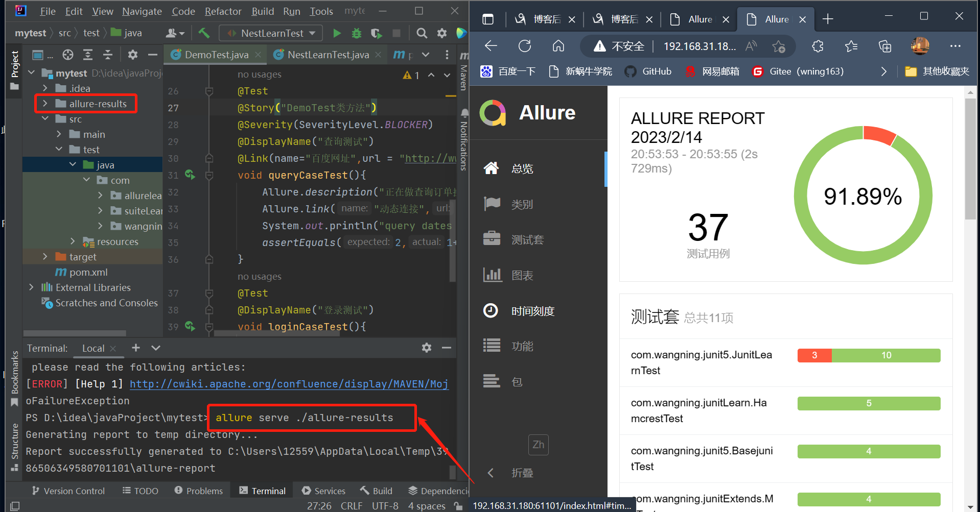Open terminal session options dropdown arrow
Image resolution: width=980 pixels, height=512 pixels.
pyautogui.click(x=156, y=348)
